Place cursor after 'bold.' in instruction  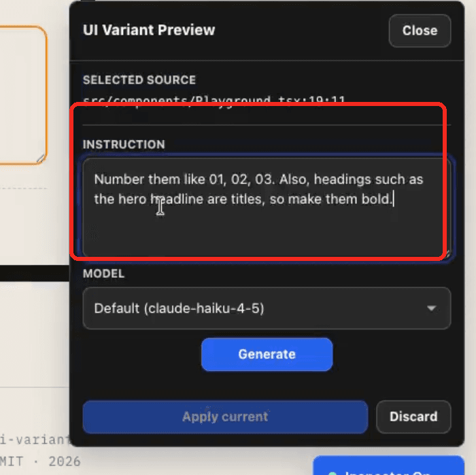394,199
